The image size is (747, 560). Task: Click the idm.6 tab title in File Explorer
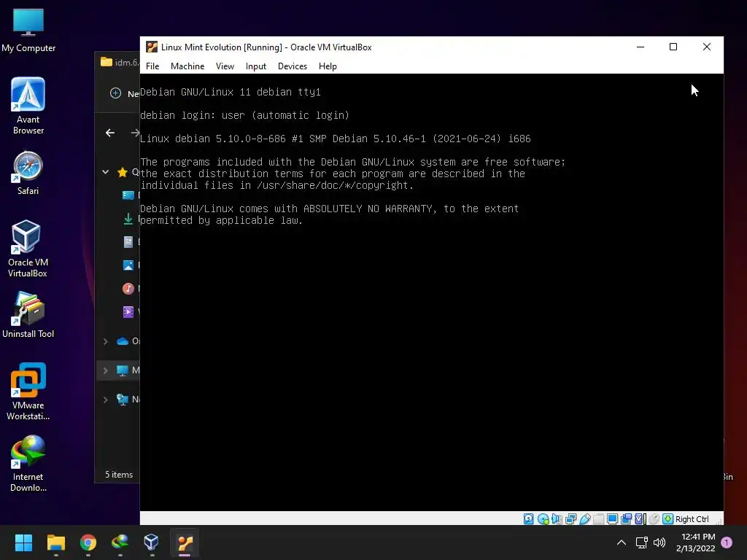coord(127,63)
